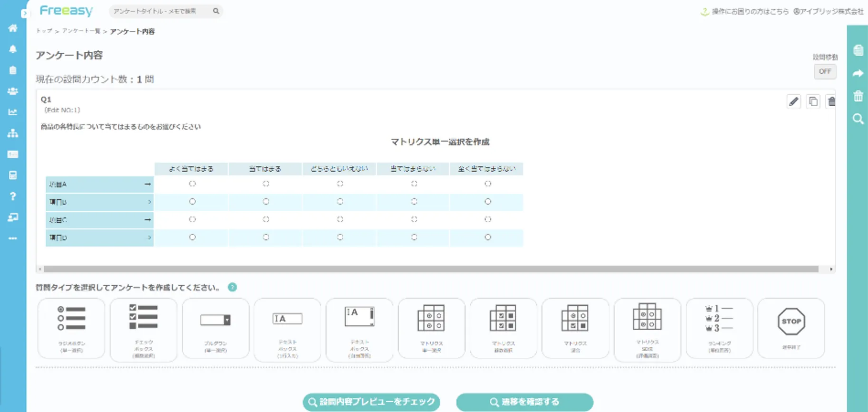Add a free-answer text box question
Image resolution: width=868 pixels, height=412 pixels.
coord(360,330)
